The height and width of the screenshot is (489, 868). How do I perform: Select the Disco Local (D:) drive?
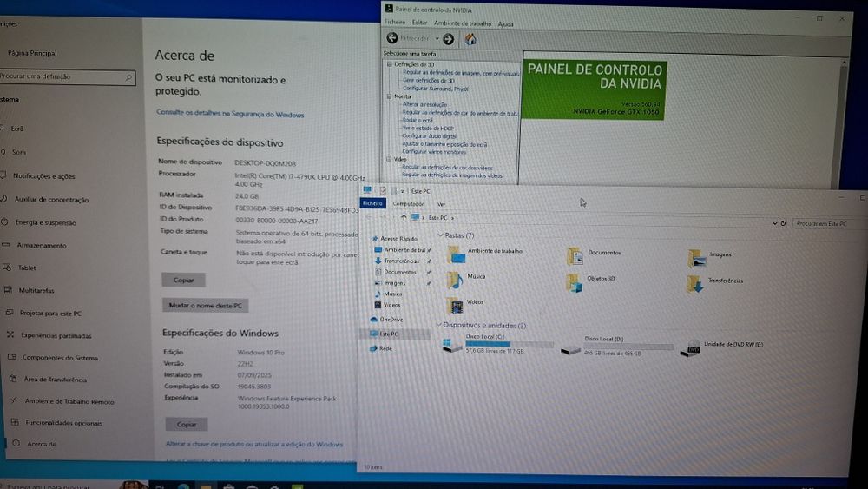pos(616,346)
